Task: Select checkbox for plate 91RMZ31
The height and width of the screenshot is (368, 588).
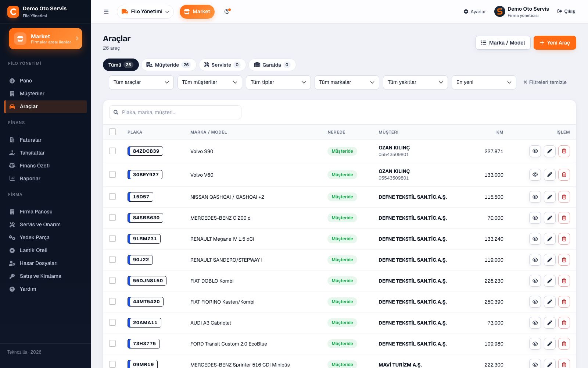Action: click(x=112, y=238)
